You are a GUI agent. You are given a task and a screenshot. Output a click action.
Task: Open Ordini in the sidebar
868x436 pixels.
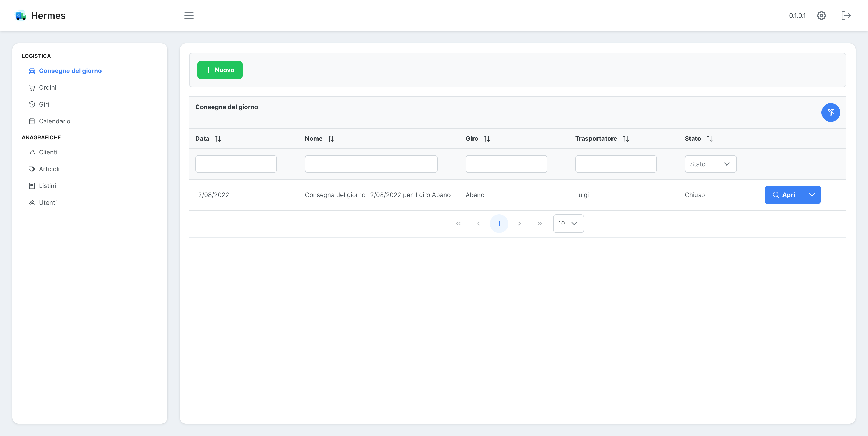[x=47, y=88]
